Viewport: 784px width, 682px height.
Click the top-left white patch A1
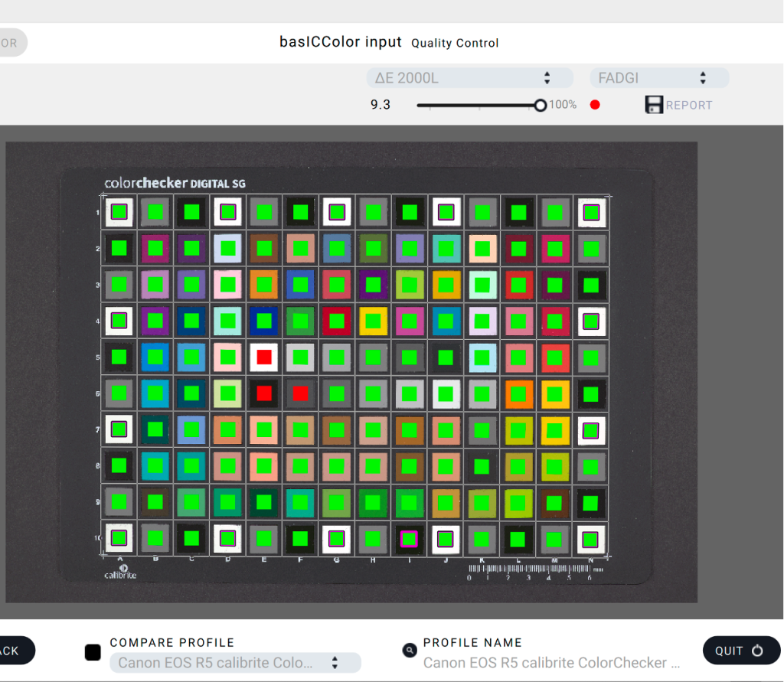click(119, 212)
